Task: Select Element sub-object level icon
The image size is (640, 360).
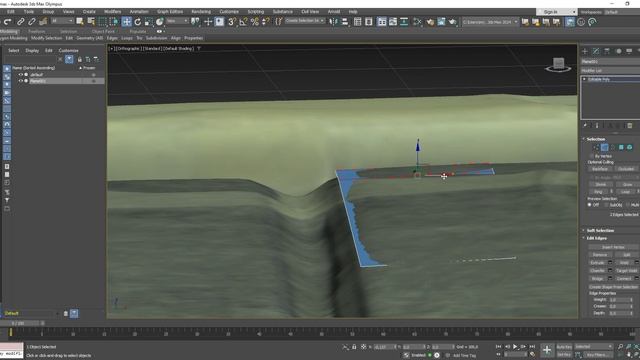Action: pos(630,147)
